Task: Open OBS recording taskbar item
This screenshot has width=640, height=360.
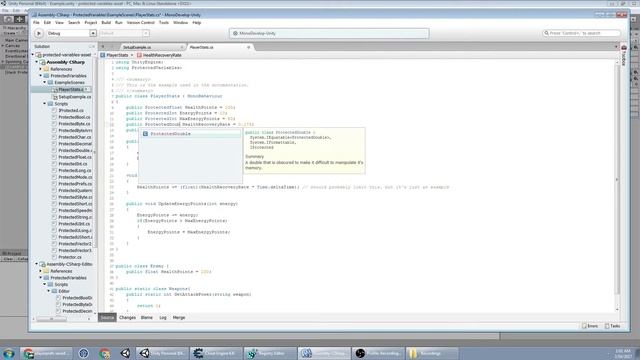Action: (378, 353)
